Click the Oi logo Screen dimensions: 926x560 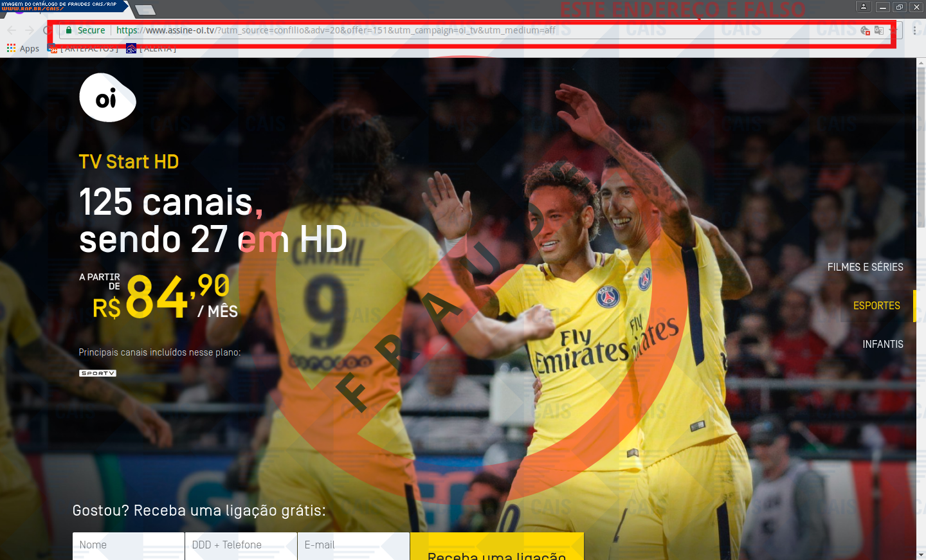point(107,98)
